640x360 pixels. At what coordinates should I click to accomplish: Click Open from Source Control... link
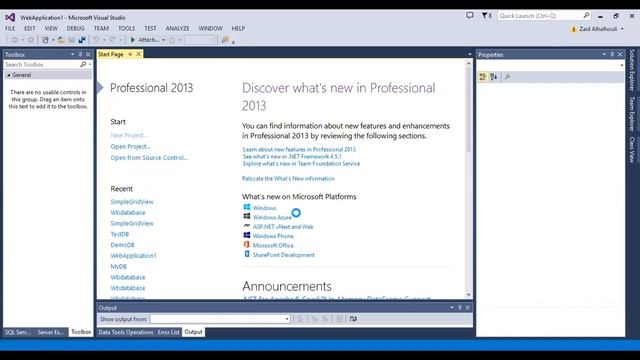pyautogui.click(x=149, y=158)
